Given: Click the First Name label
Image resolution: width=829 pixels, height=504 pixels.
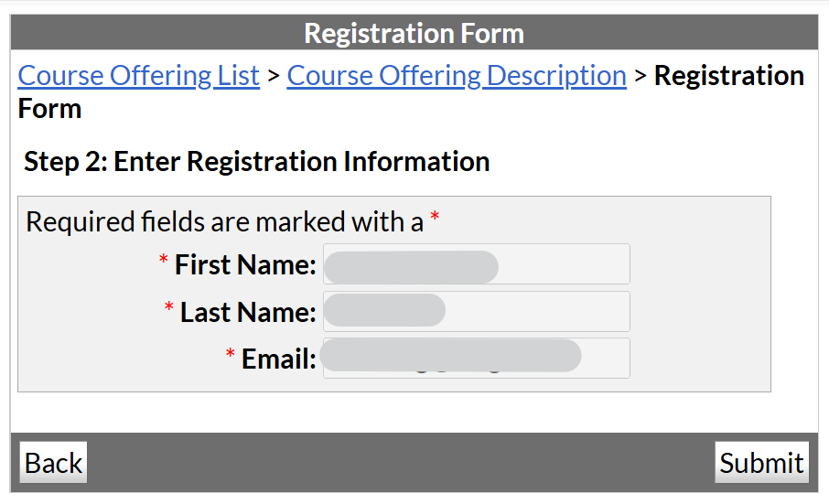Looking at the screenshot, I should (245, 265).
